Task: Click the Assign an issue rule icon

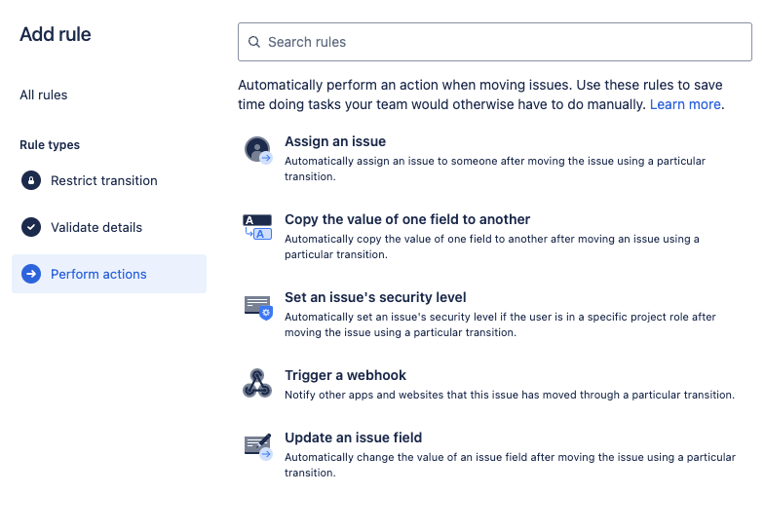Action: [257, 150]
